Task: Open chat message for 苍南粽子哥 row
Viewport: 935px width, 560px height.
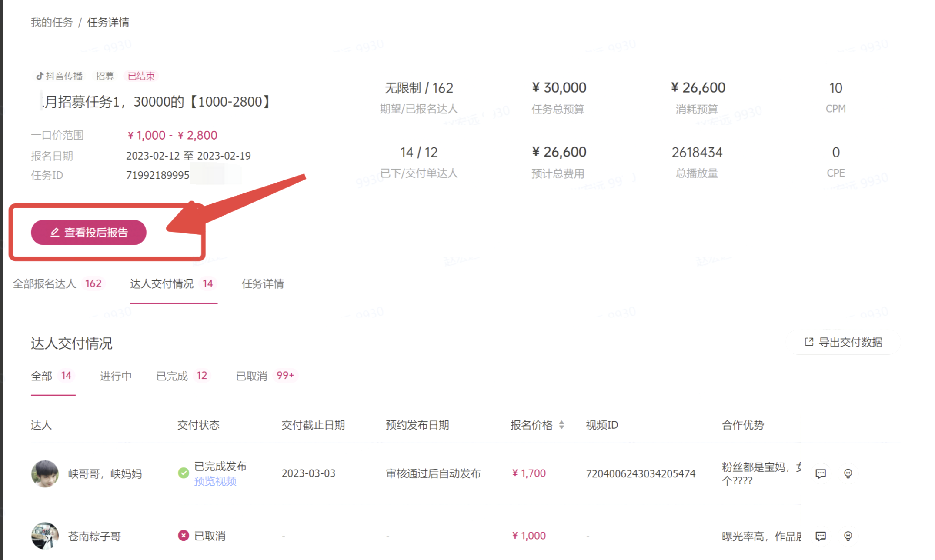Action: (x=820, y=536)
